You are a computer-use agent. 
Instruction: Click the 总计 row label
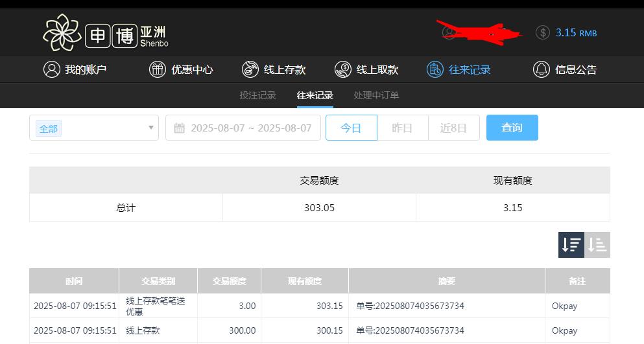126,208
